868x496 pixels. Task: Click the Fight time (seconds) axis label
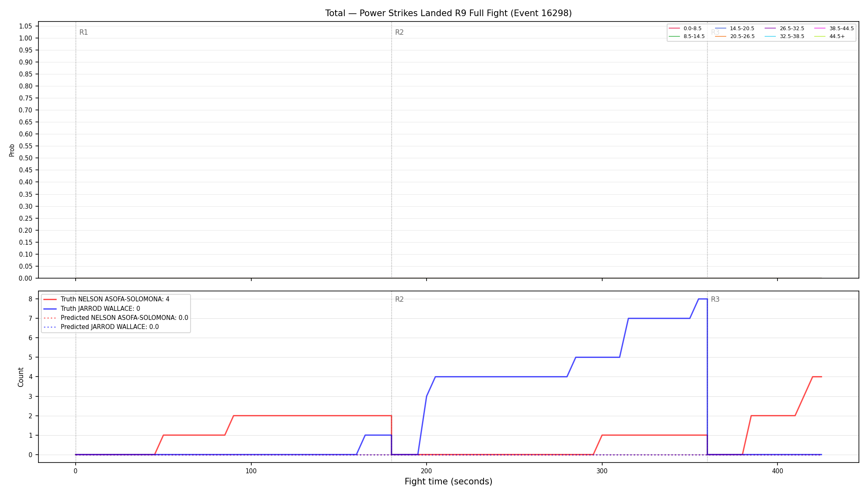tap(448, 482)
